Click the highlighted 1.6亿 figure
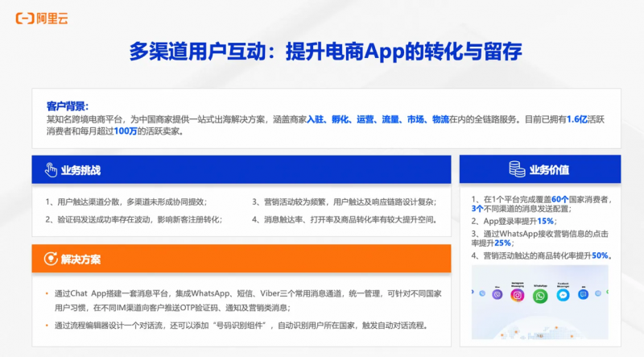 [x=578, y=119]
